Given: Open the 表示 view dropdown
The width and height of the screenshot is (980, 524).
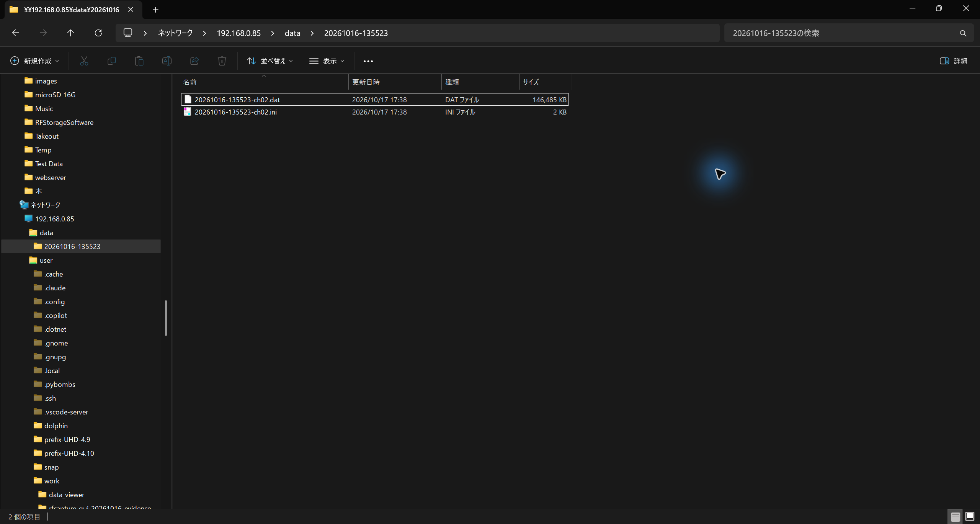Looking at the screenshot, I should click(x=327, y=61).
